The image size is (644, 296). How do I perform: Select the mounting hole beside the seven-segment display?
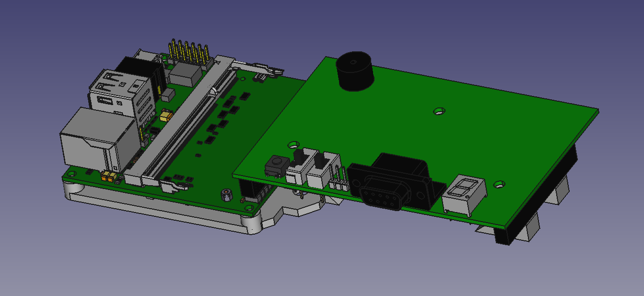[x=500, y=184]
